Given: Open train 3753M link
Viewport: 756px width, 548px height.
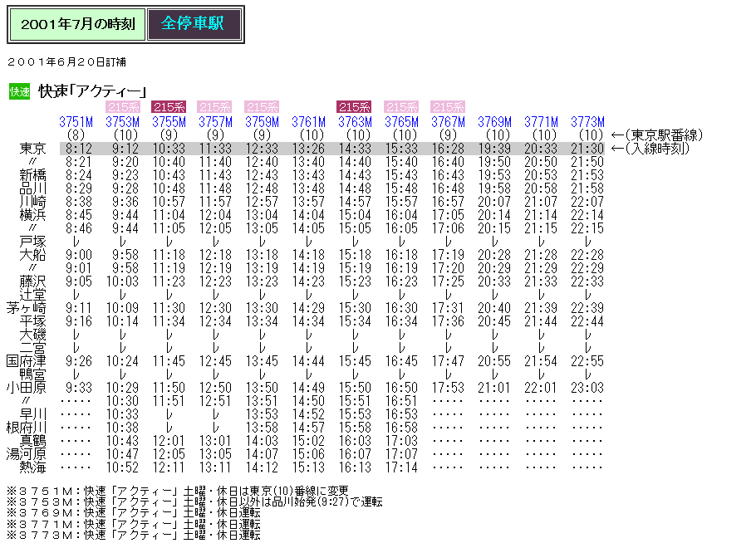Looking at the screenshot, I should pos(123,122).
